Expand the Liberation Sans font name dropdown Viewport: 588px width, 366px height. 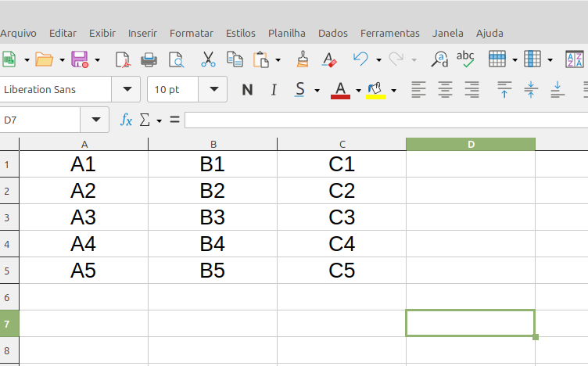point(126,90)
